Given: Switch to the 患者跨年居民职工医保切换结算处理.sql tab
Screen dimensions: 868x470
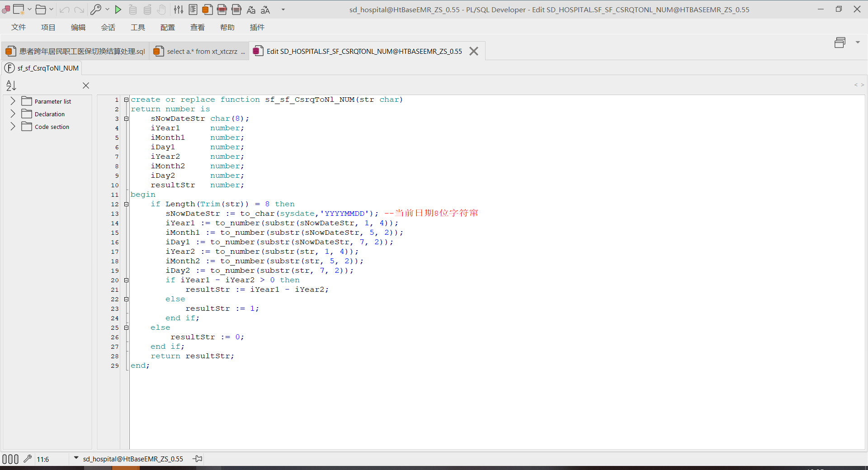Looking at the screenshot, I should [75, 51].
